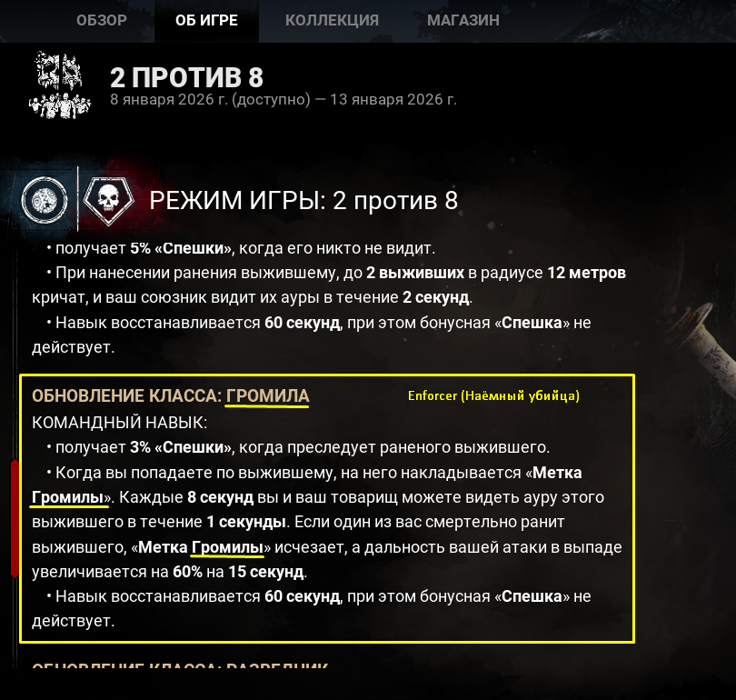The width and height of the screenshot is (736, 700).
Task: Switch to the КОЛЛЕКЦИЯ tab
Action: pyautogui.click(x=332, y=20)
